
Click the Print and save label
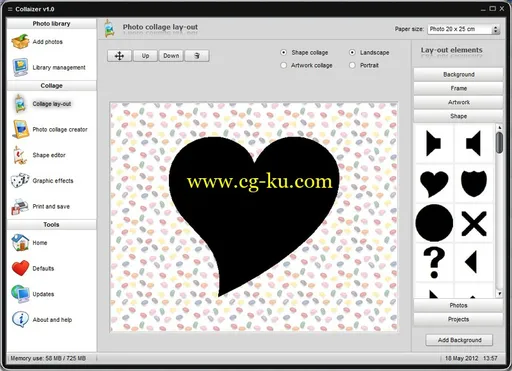click(51, 206)
